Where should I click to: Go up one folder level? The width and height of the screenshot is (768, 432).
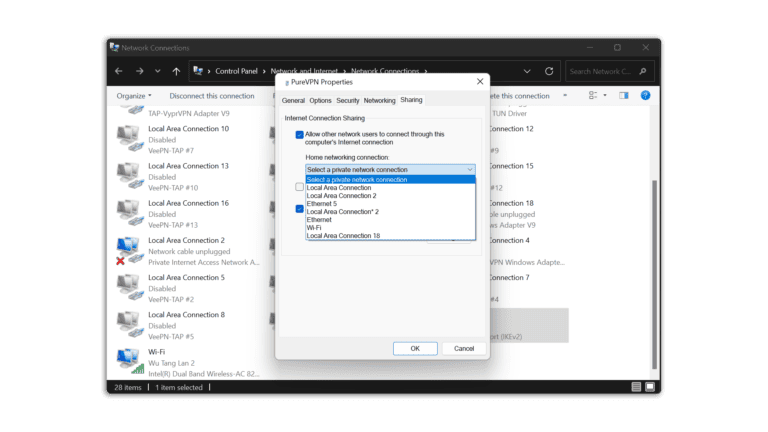[176, 72]
